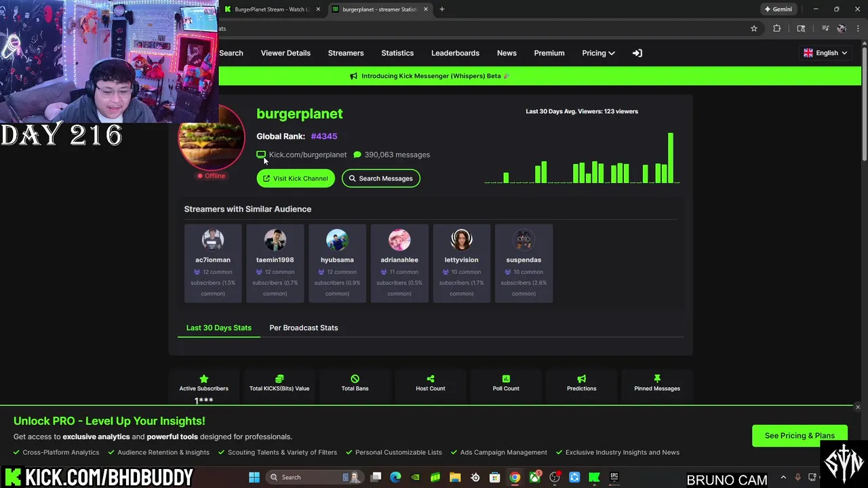Open the Kick.com/burgerplanet link
Screen dimensions: 868x488
308,155
